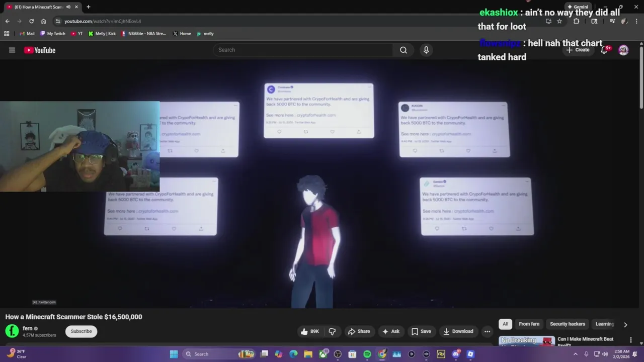Open Windows Start menu

[x=174, y=354]
